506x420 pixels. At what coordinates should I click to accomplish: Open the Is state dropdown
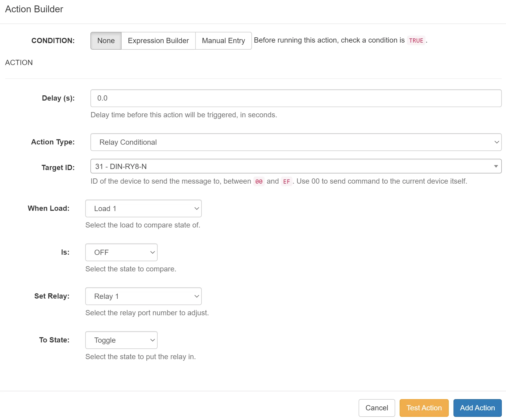(121, 252)
